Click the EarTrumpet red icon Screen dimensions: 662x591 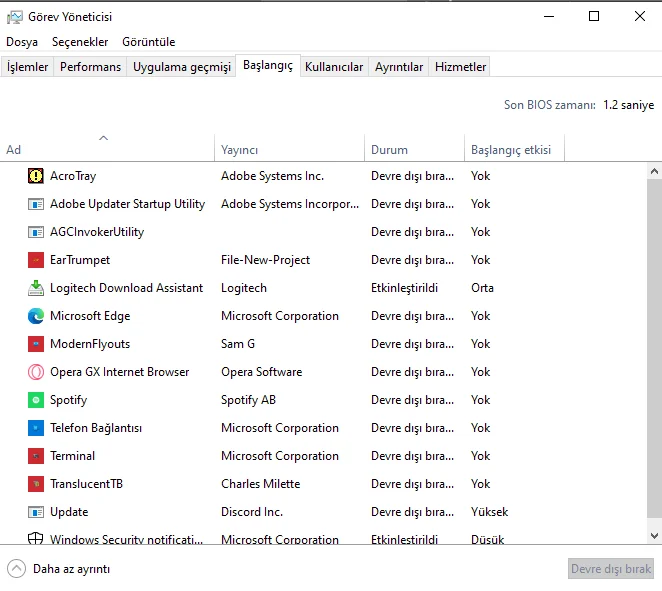[x=36, y=260]
